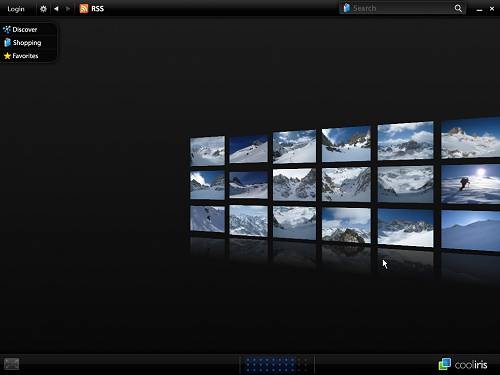Minimize the Cooliris window

point(479,9)
